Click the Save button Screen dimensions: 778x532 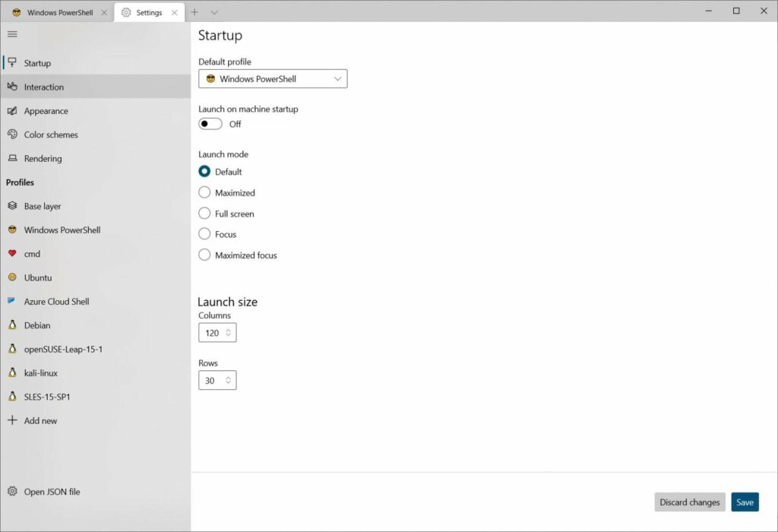[x=745, y=502]
